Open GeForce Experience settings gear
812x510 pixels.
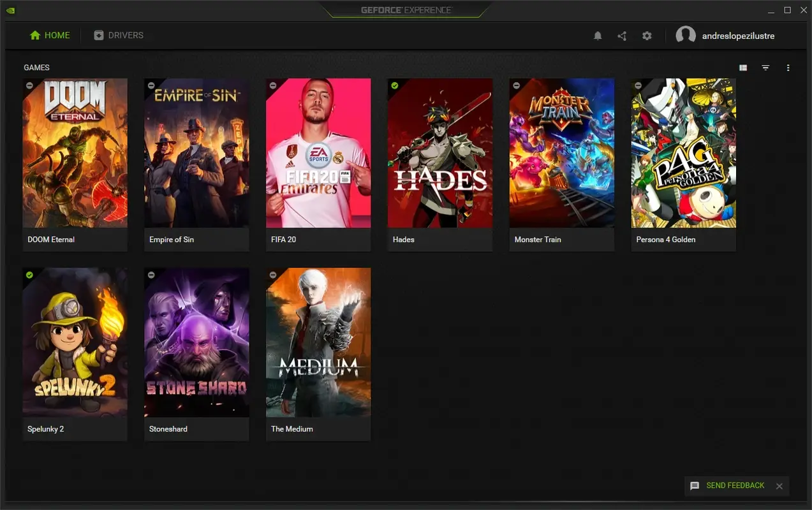click(x=647, y=36)
